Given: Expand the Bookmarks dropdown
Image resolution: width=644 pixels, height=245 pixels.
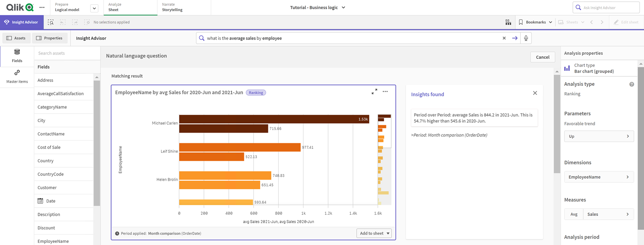Looking at the screenshot, I should click(x=535, y=22).
